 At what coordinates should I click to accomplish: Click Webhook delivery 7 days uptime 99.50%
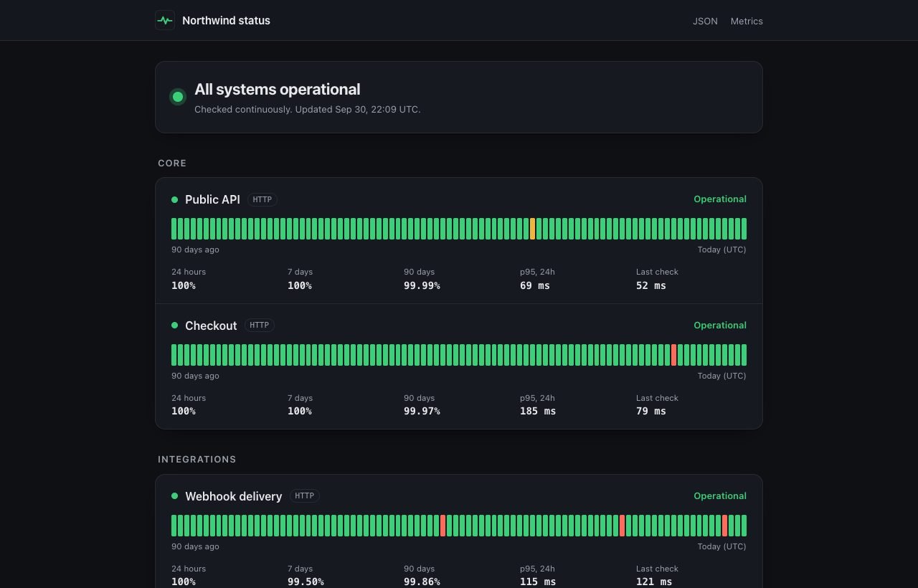(306, 582)
